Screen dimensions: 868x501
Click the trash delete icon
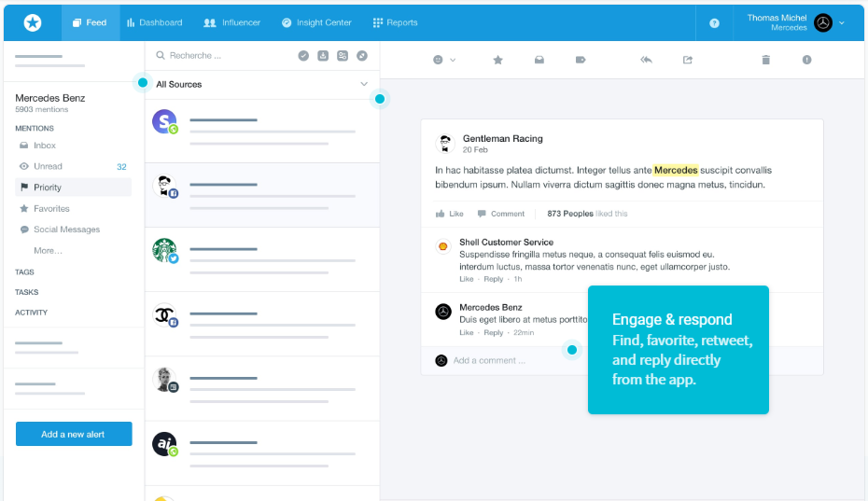click(x=765, y=60)
